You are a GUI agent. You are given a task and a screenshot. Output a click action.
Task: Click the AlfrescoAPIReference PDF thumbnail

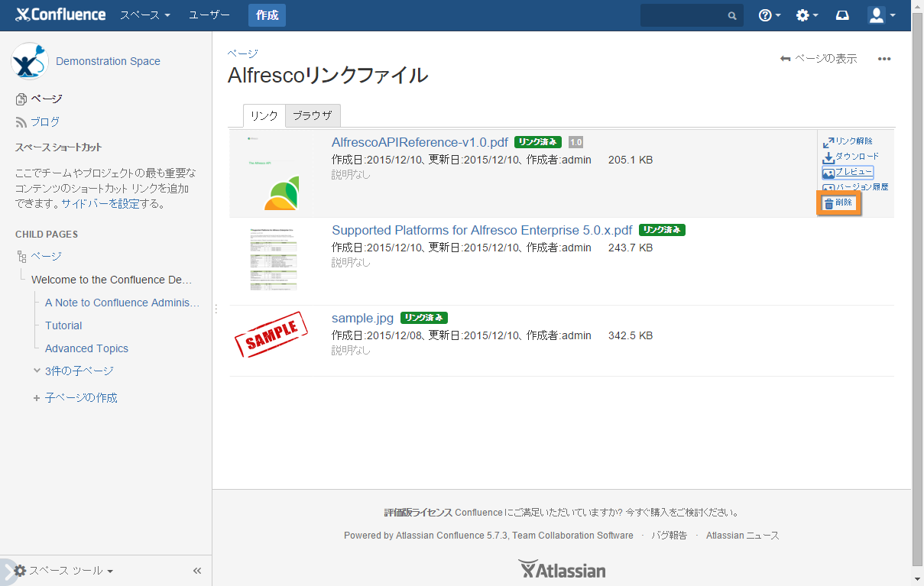click(x=274, y=173)
